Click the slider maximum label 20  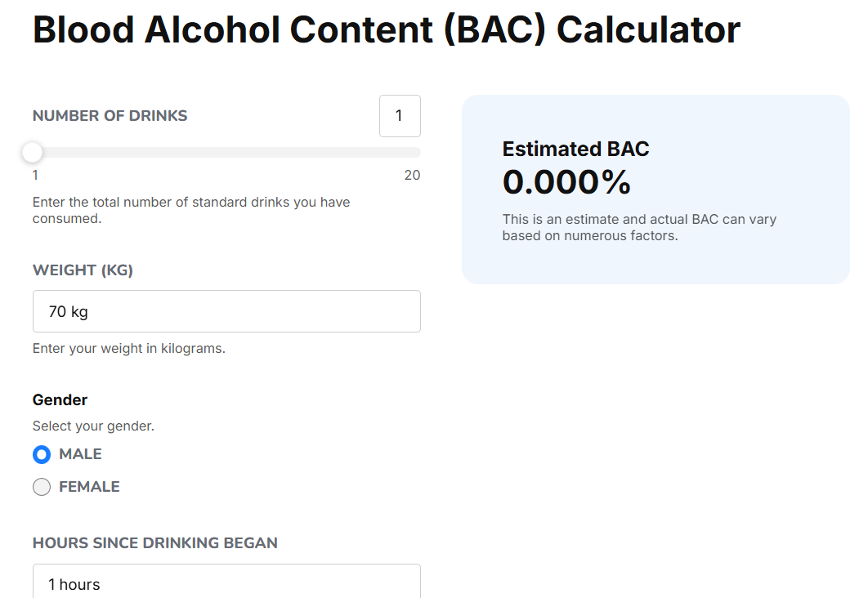coord(412,175)
